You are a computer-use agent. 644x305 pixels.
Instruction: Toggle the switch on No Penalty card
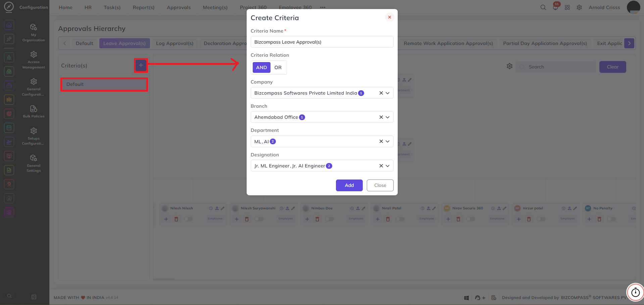click(x=611, y=219)
